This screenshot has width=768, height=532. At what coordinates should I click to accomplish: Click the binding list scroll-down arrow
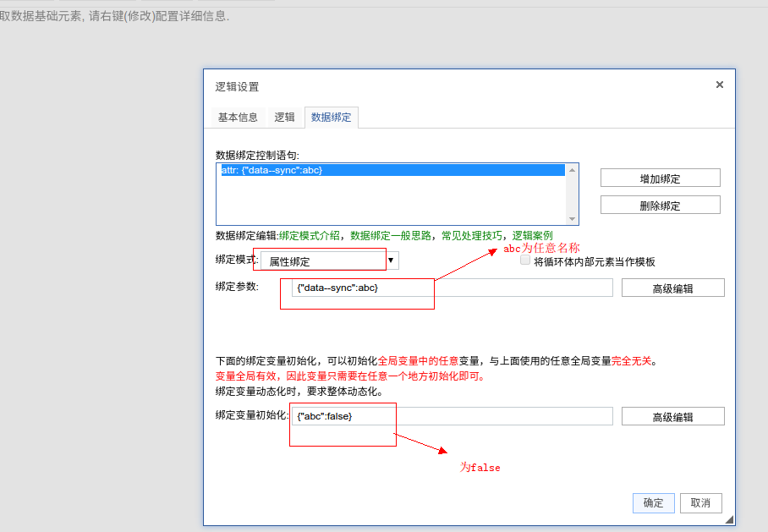(573, 219)
